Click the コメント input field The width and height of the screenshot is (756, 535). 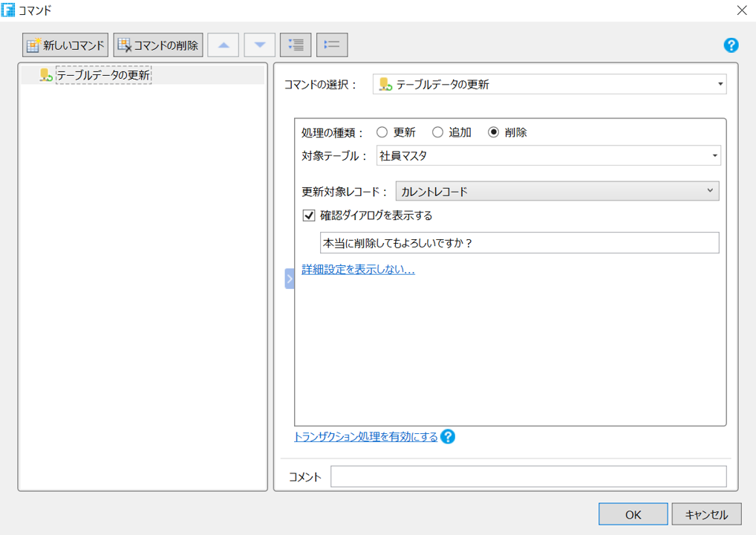[x=528, y=476]
